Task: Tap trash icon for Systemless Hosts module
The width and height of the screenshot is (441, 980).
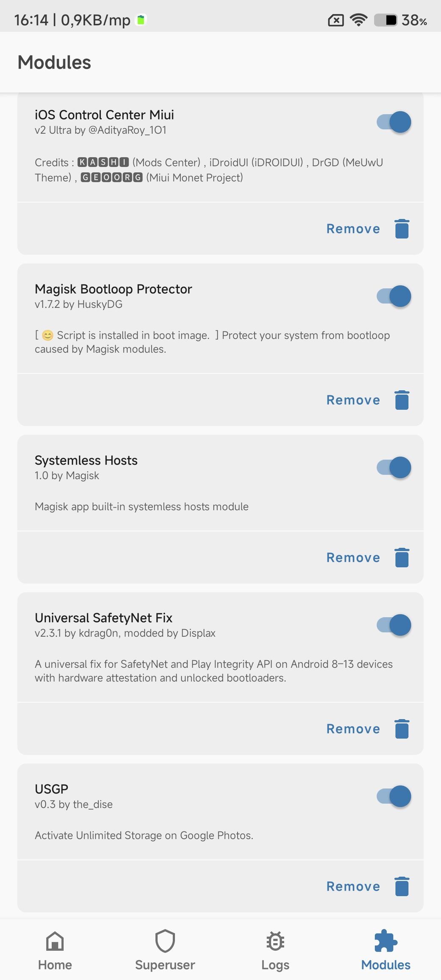Action: click(402, 558)
